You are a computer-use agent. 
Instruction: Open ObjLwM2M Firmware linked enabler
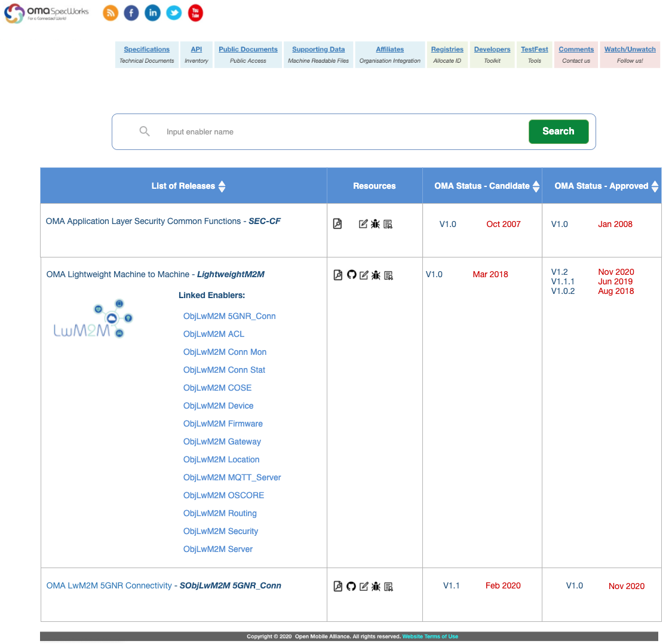[223, 424]
